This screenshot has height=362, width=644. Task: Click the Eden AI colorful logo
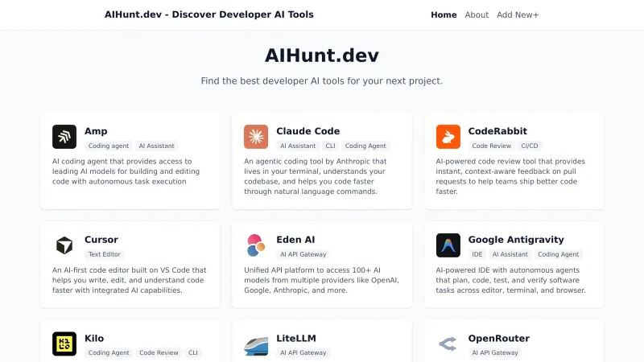(x=256, y=245)
